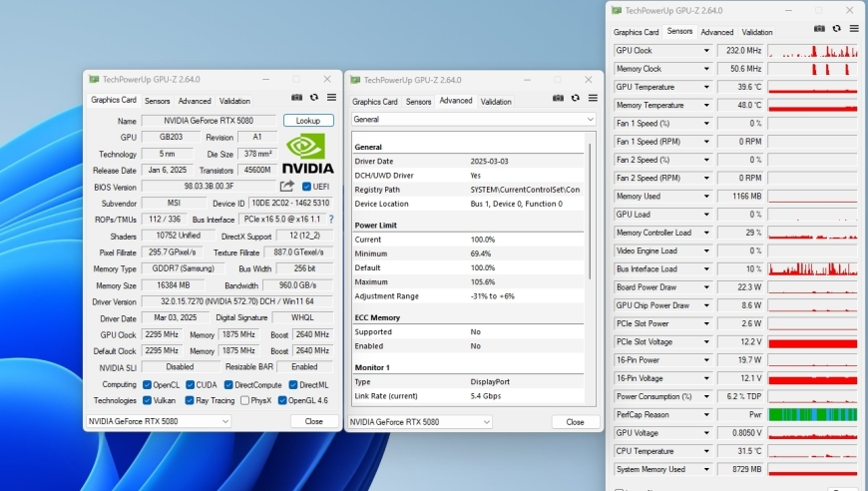This screenshot has height=491, width=868.
Task: Open the GPU Clock sensor dropdown
Action: pyautogui.click(x=706, y=50)
